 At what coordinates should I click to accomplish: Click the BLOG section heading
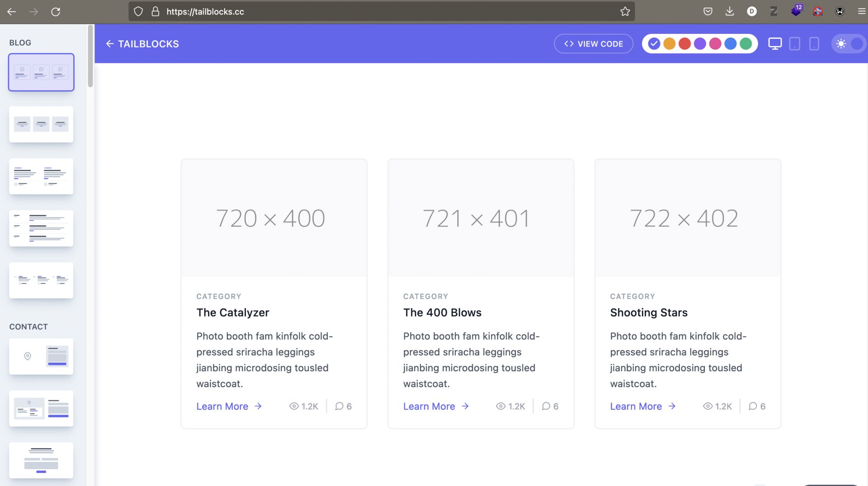coord(20,42)
